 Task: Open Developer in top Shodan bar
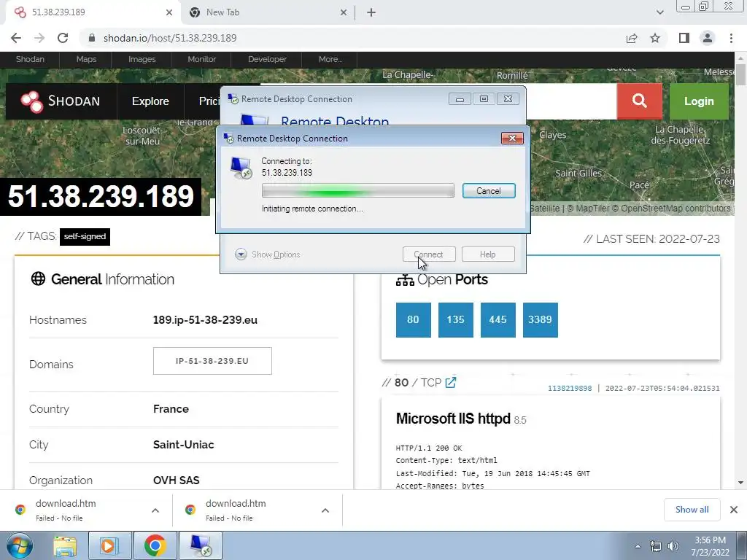[267, 59]
